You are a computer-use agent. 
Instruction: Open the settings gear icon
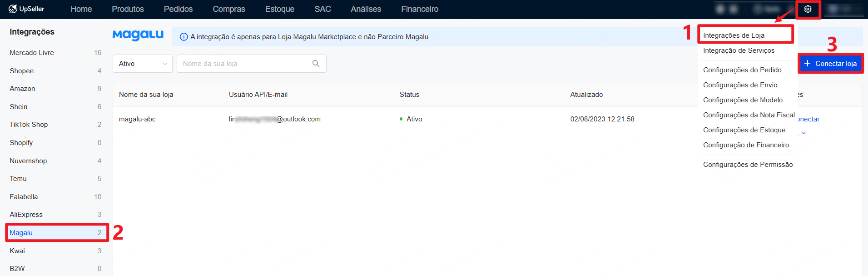click(808, 9)
